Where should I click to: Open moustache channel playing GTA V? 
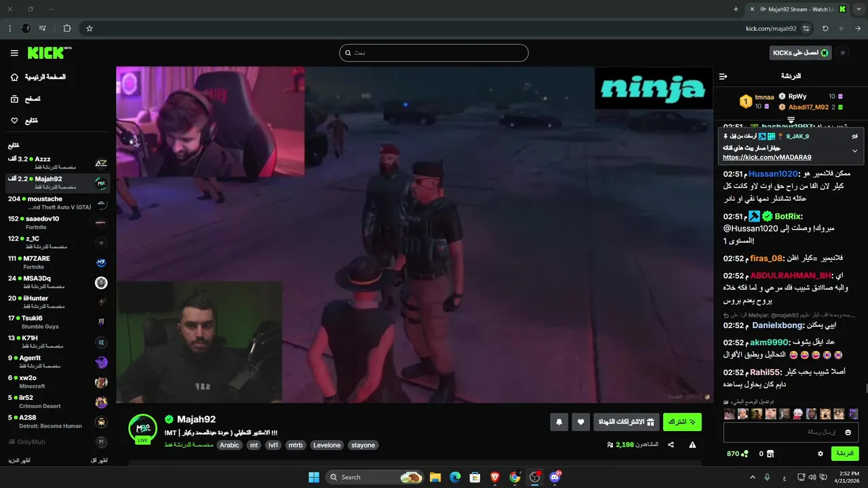pos(58,203)
